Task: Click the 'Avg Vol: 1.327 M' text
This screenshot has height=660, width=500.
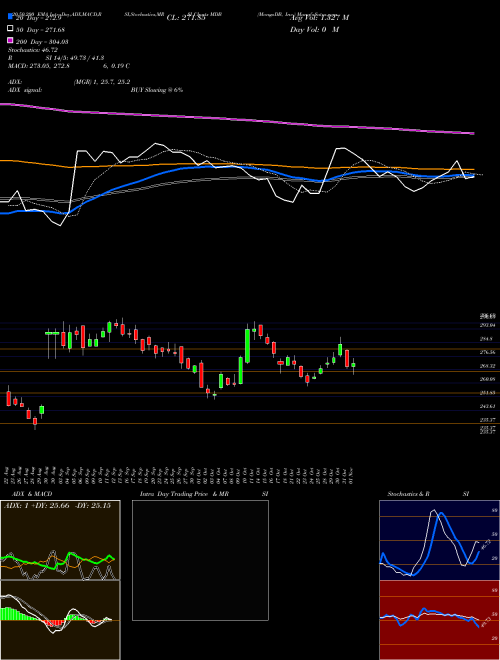Action: (x=319, y=18)
